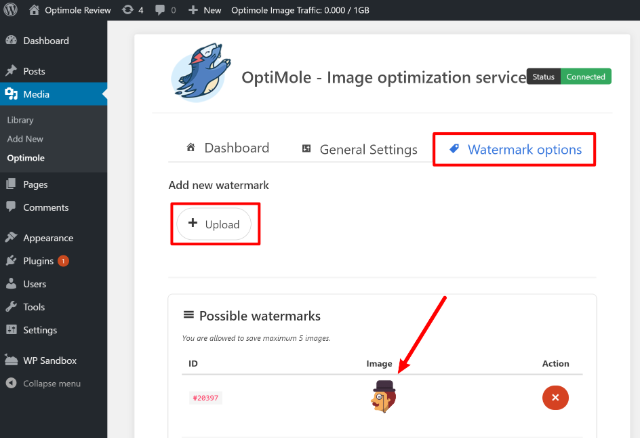Click the Image column header
The width and height of the screenshot is (640, 438).
(379, 363)
